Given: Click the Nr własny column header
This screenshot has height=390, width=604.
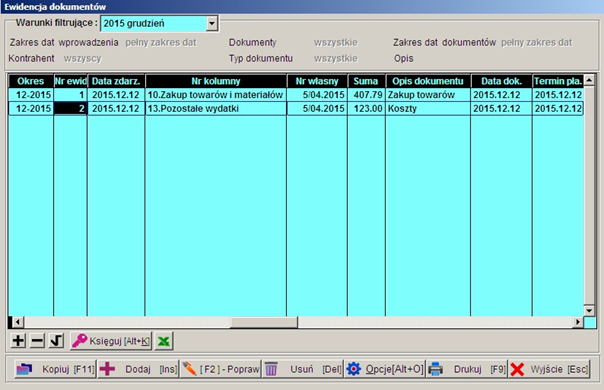Looking at the screenshot, I should point(317,81).
